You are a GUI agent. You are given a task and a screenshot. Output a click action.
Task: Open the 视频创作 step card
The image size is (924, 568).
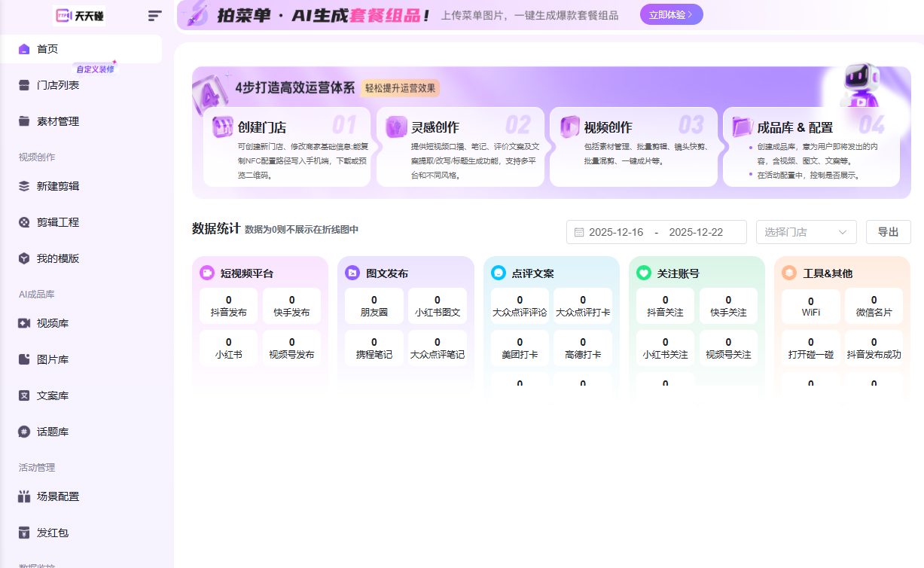(633, 147)
